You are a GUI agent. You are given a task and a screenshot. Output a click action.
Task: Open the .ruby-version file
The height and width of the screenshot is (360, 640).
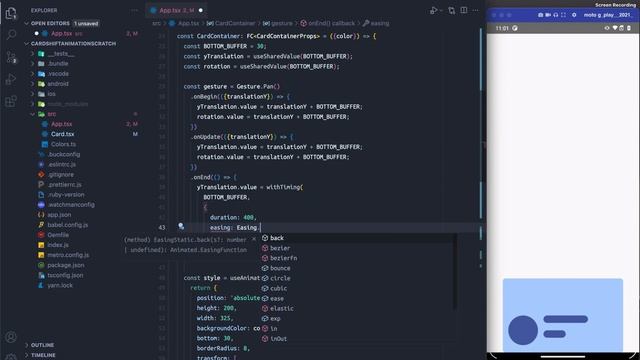(66, 195)
